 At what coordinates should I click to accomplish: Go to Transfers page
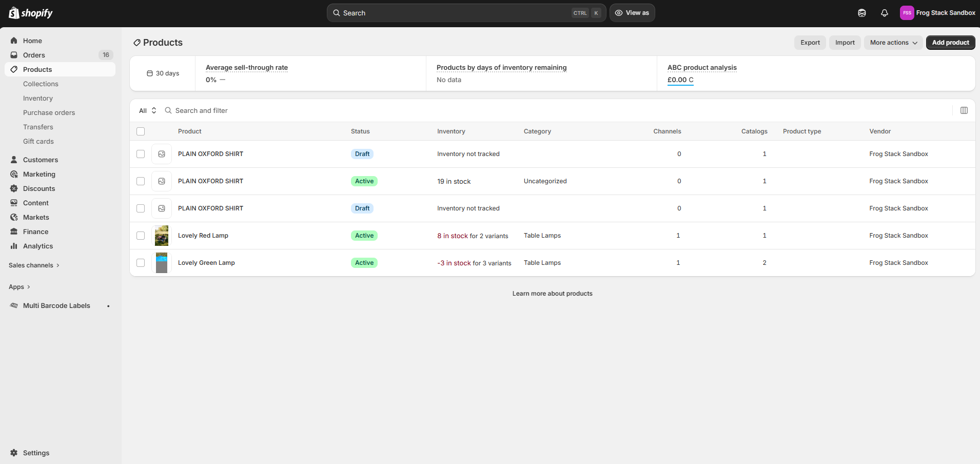coord(38,127)
